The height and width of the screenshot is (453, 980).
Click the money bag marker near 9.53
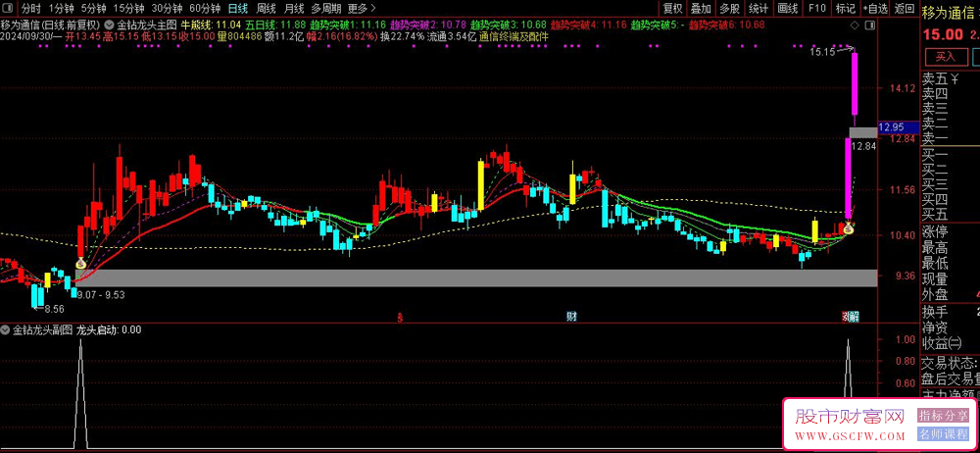point(80,264)
